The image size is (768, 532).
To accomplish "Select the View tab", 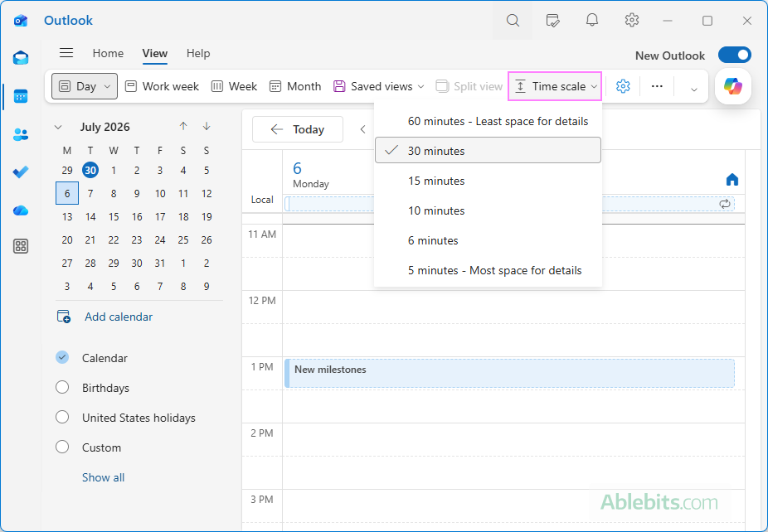I will pyautogui.click(x=155, y=53).
